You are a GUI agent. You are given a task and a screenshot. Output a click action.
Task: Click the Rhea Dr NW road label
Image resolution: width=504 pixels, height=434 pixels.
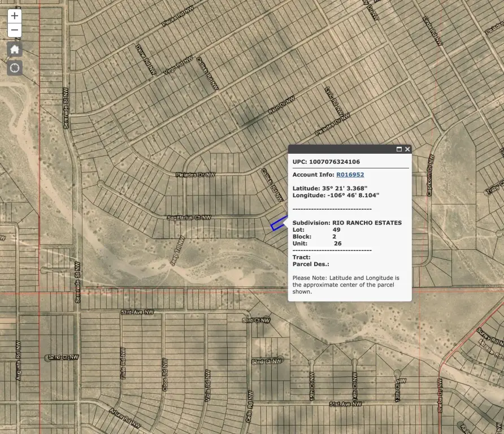pos(281,106)
